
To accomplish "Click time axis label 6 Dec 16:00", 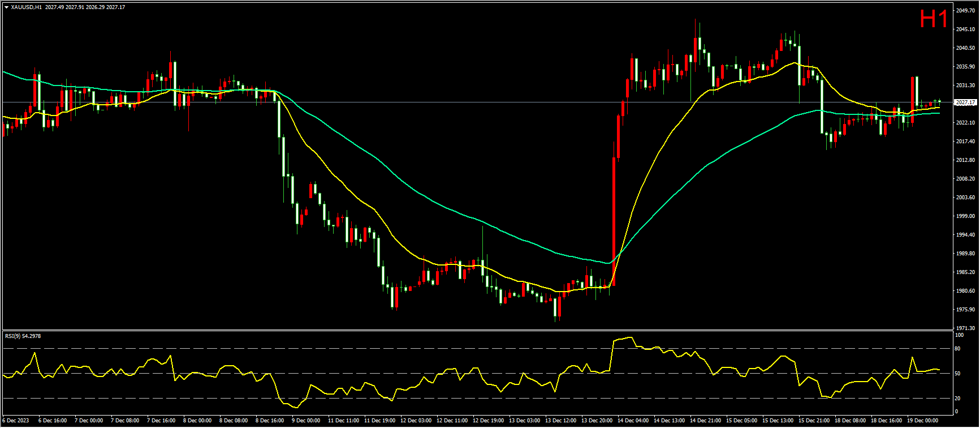I will coord(53,421).
